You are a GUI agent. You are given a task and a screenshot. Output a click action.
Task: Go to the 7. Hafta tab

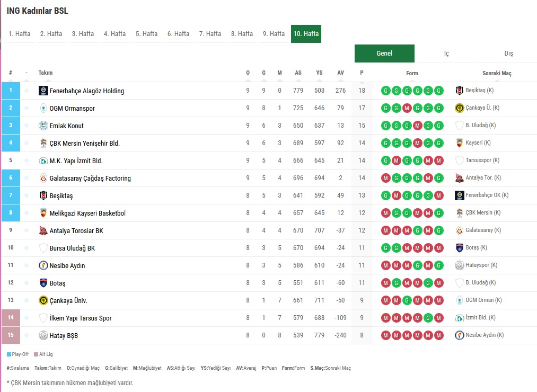[x=210, y=34]
